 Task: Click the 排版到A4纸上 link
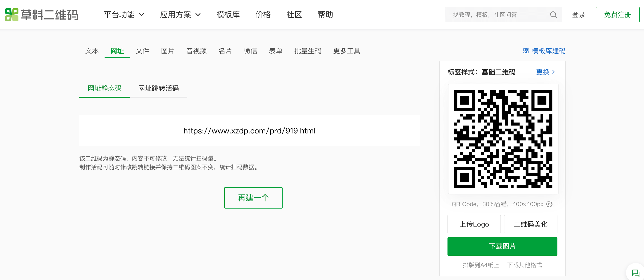tap(481, 265)
